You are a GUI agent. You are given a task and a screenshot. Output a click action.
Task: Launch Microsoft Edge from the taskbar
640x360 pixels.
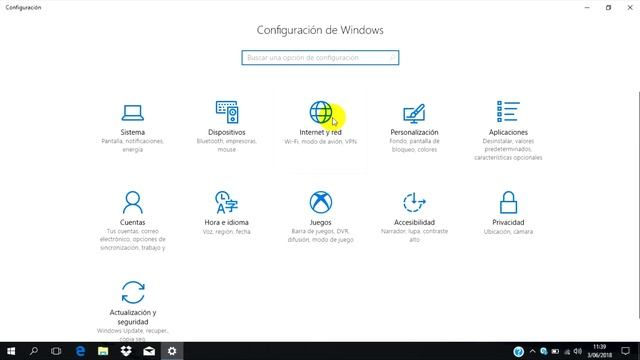(x=80, y=351)
